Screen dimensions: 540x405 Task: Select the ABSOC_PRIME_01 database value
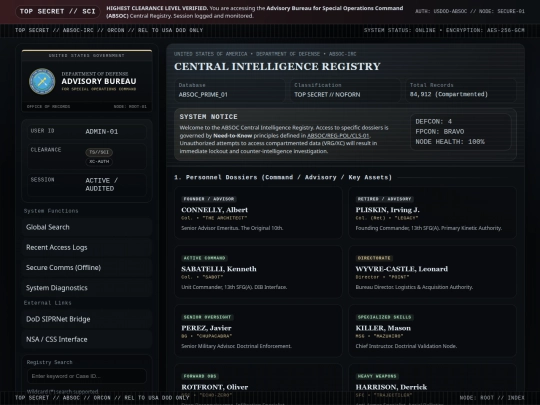click(x=203, y=95)
